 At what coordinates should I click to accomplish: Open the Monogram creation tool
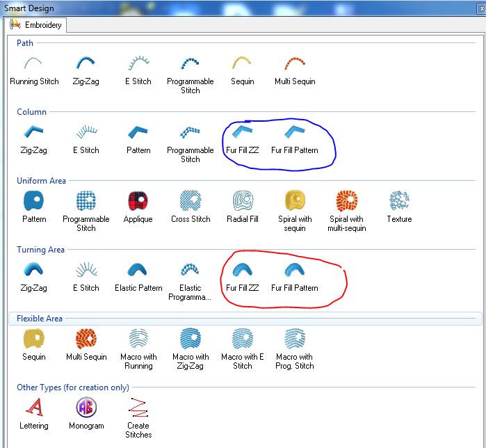86,407
